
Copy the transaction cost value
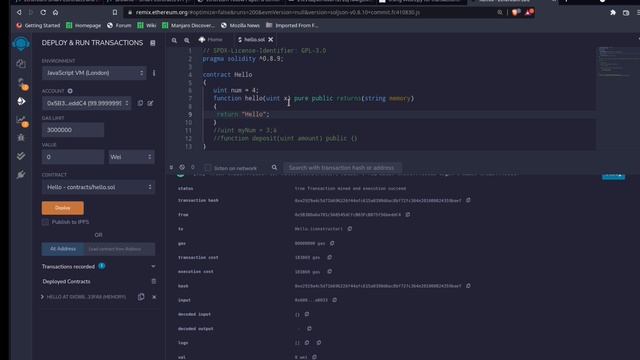click(329, 258)
